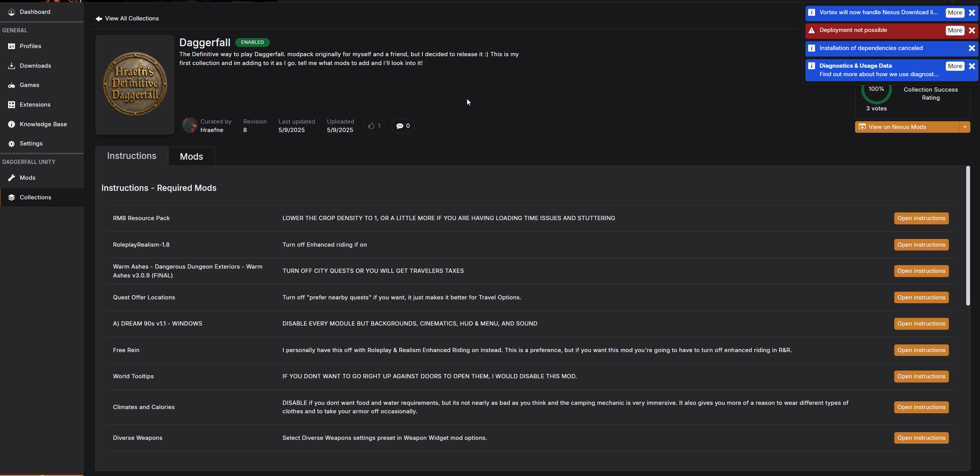Click the Daggerfall collection title
The image size is (980, 476).
click(x=205, y=42)
